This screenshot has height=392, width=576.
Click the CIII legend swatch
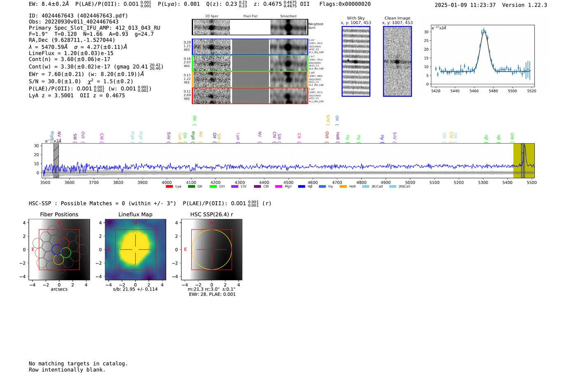point(258,187)
